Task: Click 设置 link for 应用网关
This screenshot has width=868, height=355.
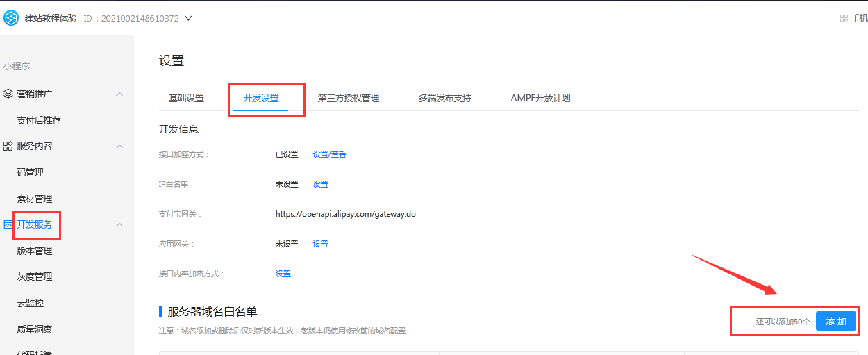Action: tap(320, 245)
